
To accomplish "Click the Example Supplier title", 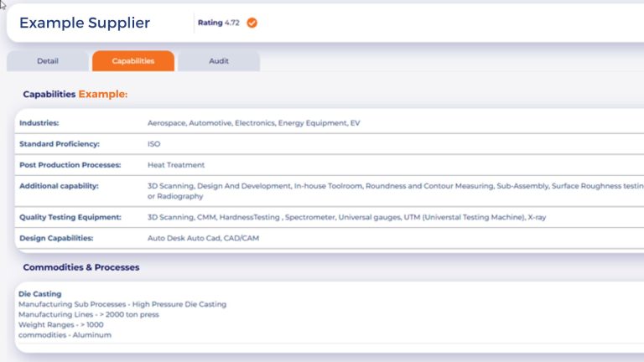I will pos(85,23).
